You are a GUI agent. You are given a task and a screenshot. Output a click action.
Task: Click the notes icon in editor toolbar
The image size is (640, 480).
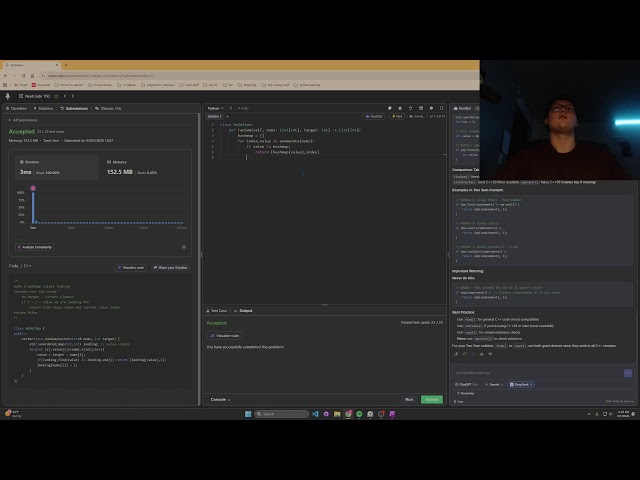[389, 109]
